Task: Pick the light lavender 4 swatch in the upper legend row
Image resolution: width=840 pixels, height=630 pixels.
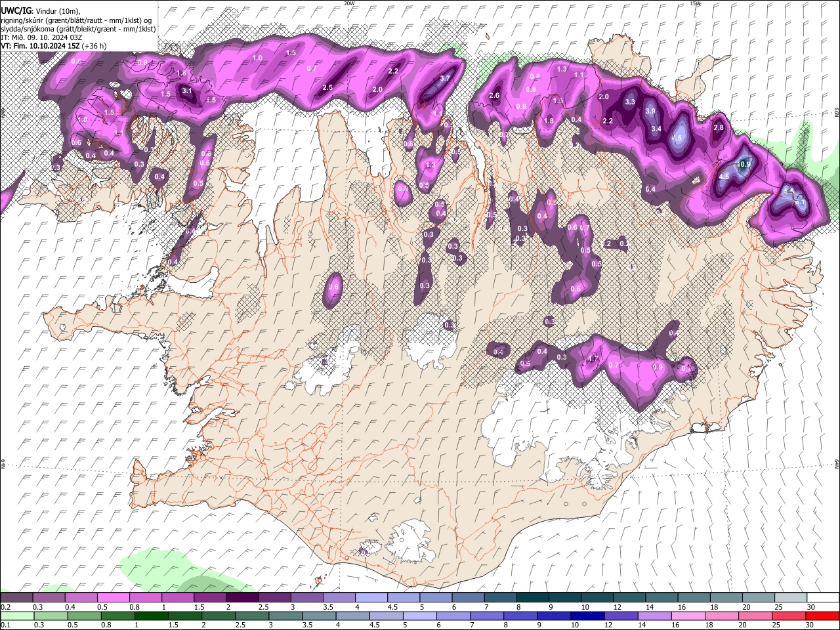Action: tap(371, 598)
